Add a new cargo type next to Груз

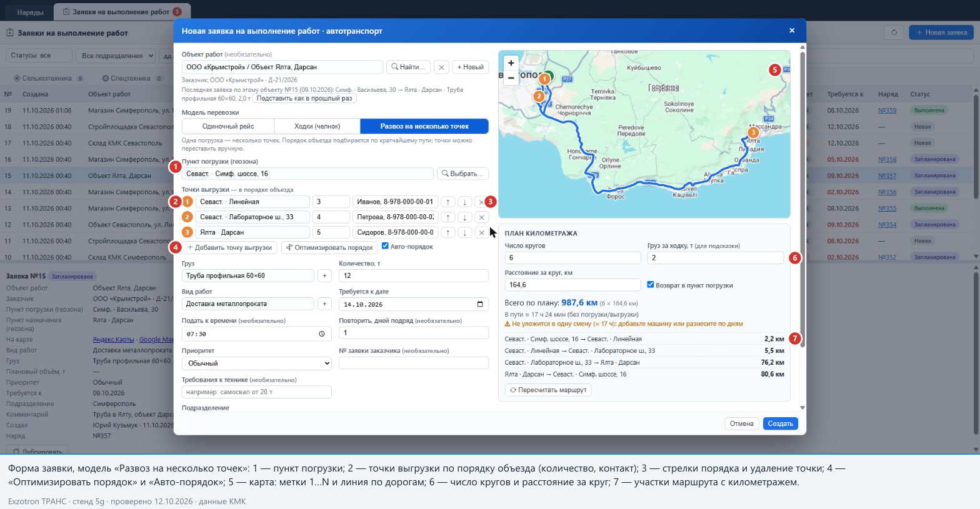[324, 275]
